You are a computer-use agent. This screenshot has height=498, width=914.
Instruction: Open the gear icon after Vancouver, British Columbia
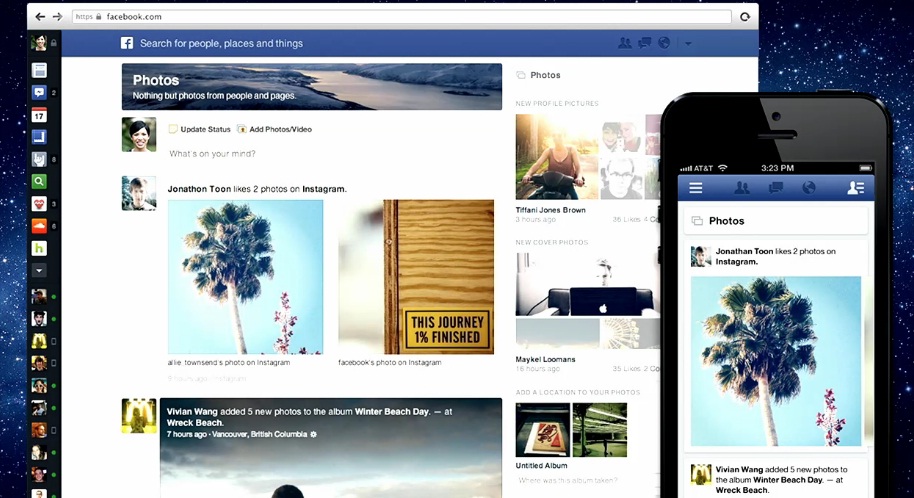coord(314,434)
